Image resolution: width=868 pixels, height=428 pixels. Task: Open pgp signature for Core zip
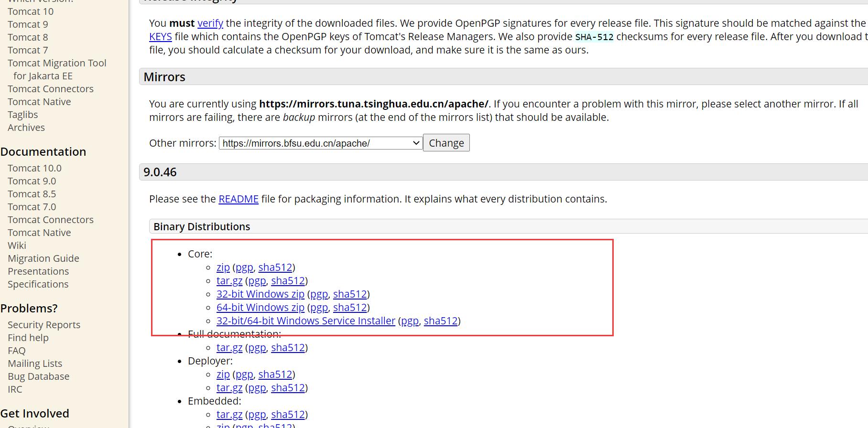244,267
